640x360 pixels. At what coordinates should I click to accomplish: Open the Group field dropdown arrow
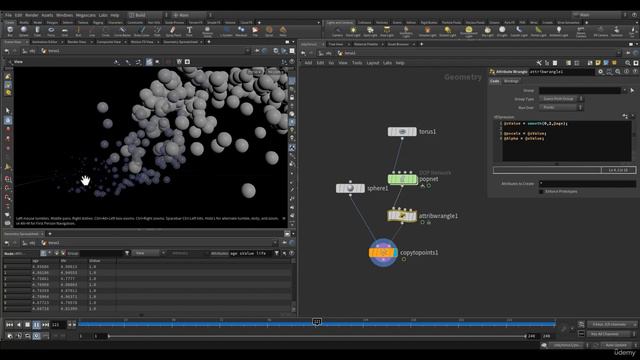[624, 90]
